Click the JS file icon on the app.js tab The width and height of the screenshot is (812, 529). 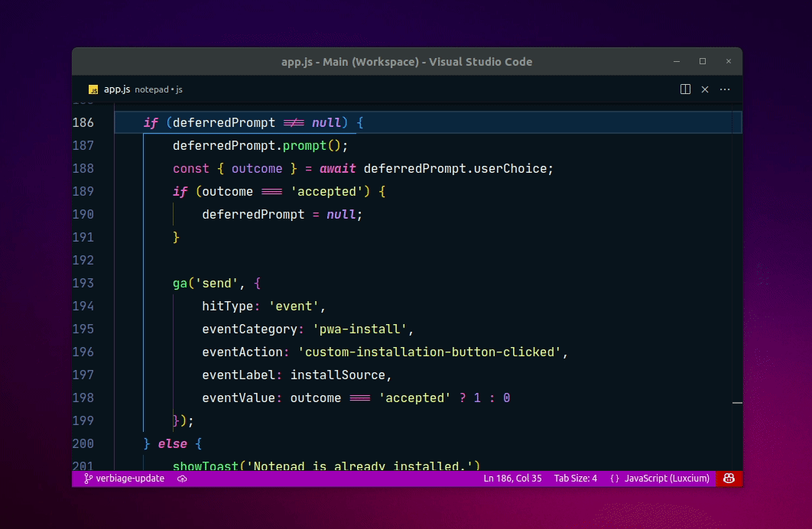click(x=93, y=89)
